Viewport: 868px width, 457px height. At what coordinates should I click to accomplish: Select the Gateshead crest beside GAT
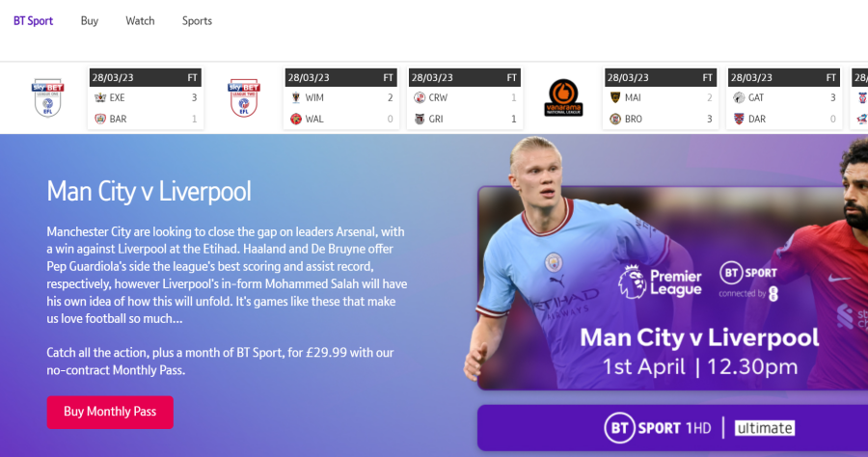tap(739, 98)
